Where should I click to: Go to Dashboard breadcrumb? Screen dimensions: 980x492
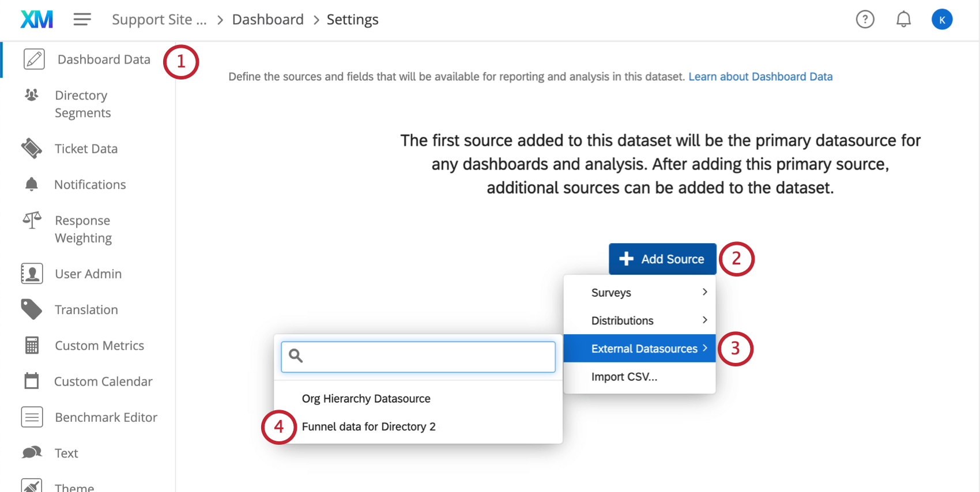267,20
